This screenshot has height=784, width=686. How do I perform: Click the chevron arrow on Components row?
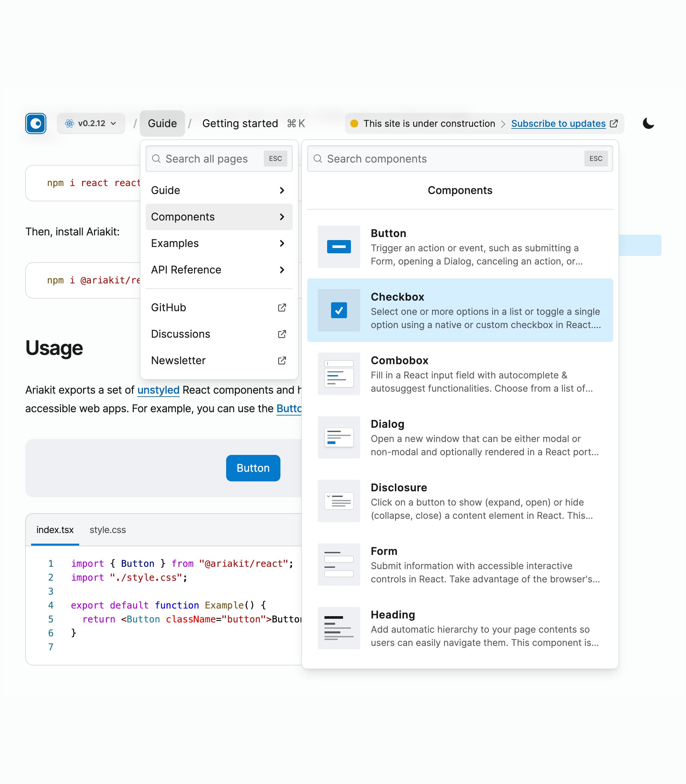(x=282, y=217)
